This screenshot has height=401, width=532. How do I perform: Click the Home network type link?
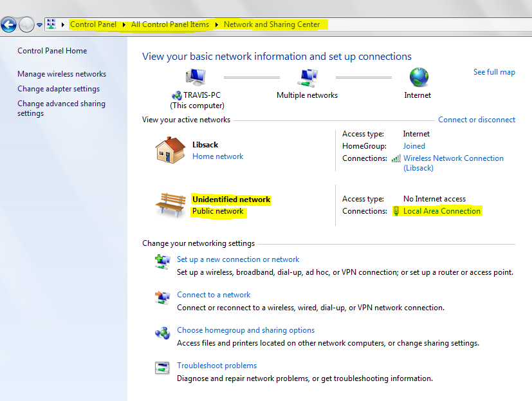[218, 156]
